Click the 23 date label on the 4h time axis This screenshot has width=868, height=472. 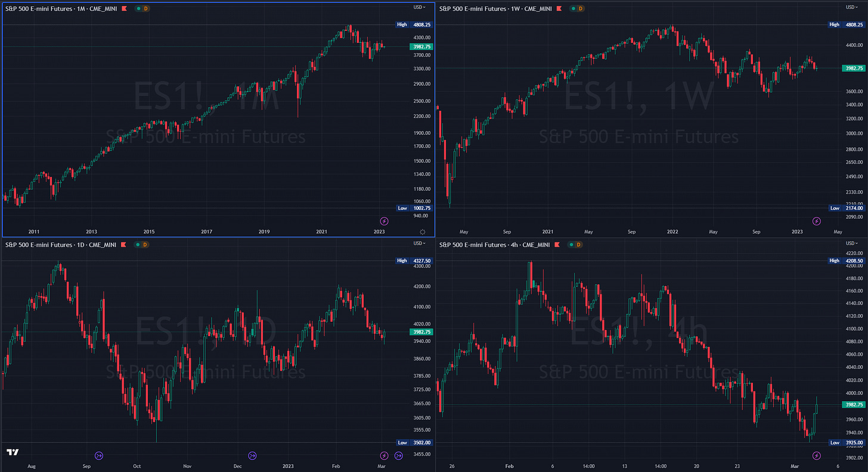click(737, 467)
